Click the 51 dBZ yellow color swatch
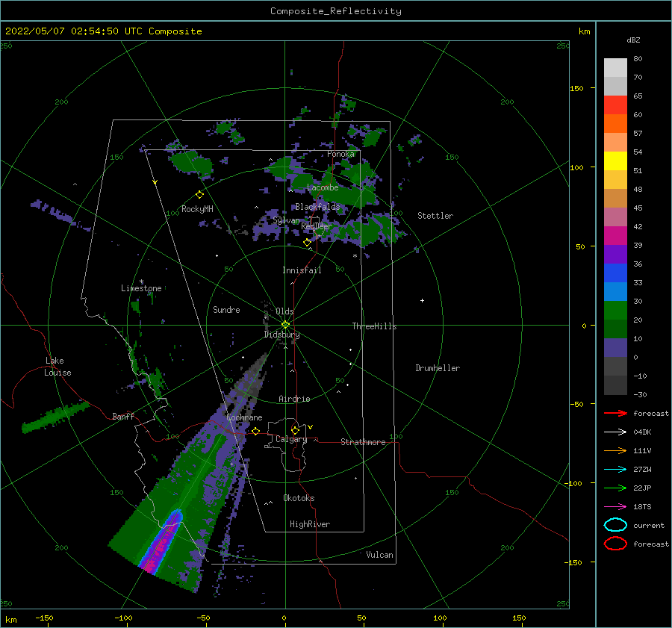 [x=615, y=161]
